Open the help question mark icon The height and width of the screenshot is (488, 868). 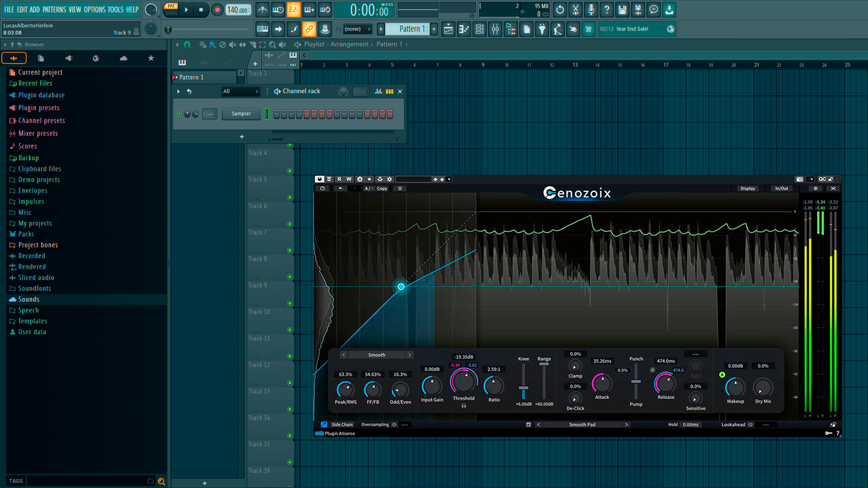(x=607, y=10)
